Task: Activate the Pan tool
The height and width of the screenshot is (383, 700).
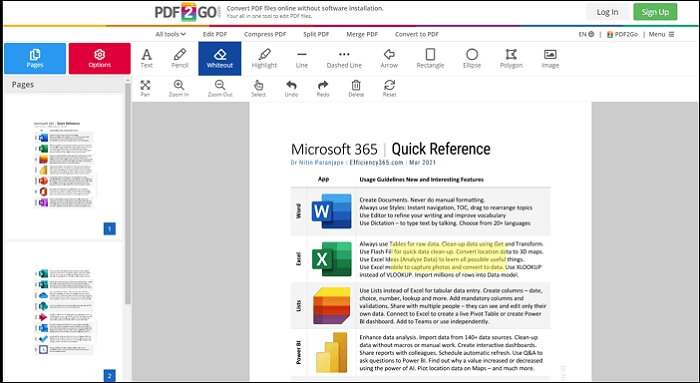Action: click(145, 88)
